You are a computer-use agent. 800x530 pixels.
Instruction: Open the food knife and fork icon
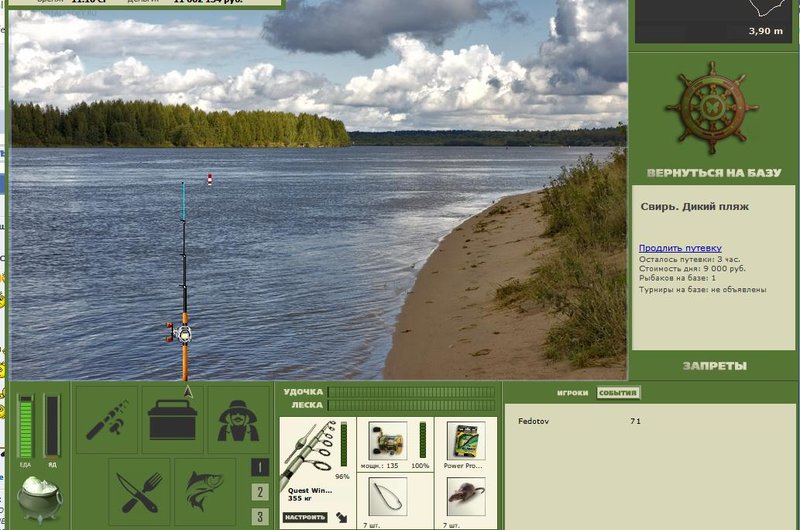139,492
